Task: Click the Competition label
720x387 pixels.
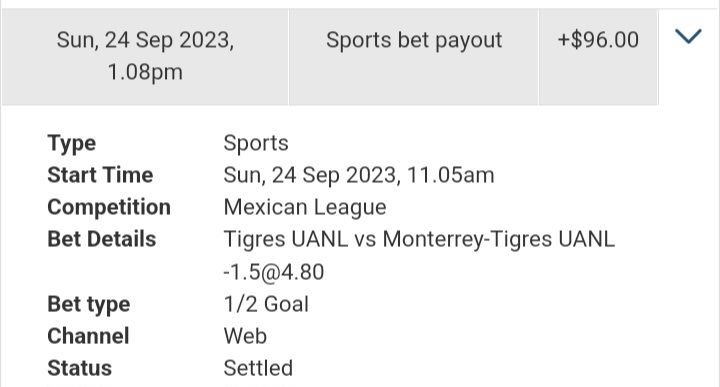Action: click(x=109, y=208)
